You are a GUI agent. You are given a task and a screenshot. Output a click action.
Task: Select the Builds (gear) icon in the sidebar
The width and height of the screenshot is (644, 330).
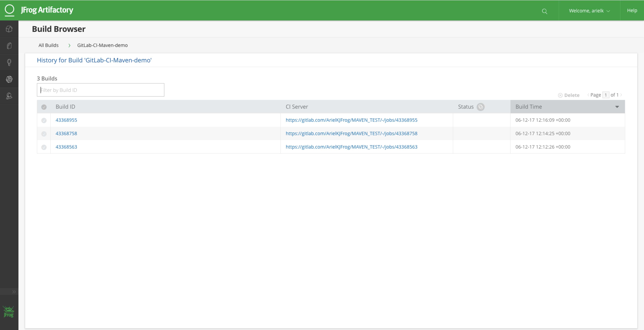tap(9, 79)
